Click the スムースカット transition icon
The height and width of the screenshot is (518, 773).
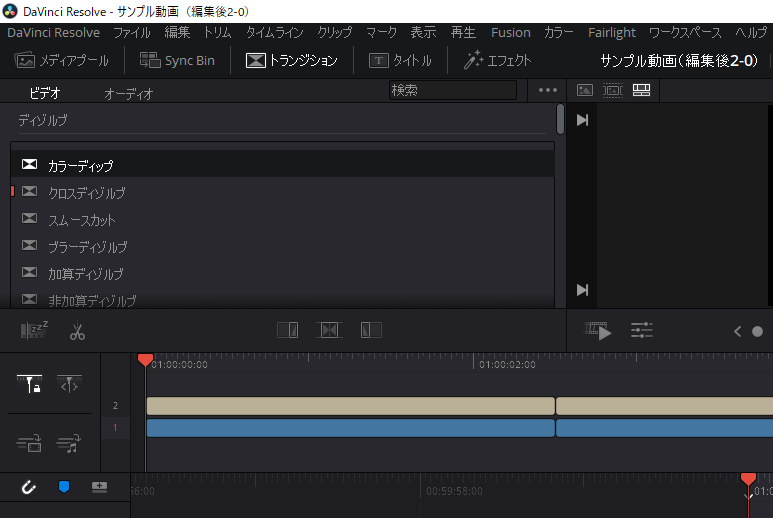pos(30,218)
